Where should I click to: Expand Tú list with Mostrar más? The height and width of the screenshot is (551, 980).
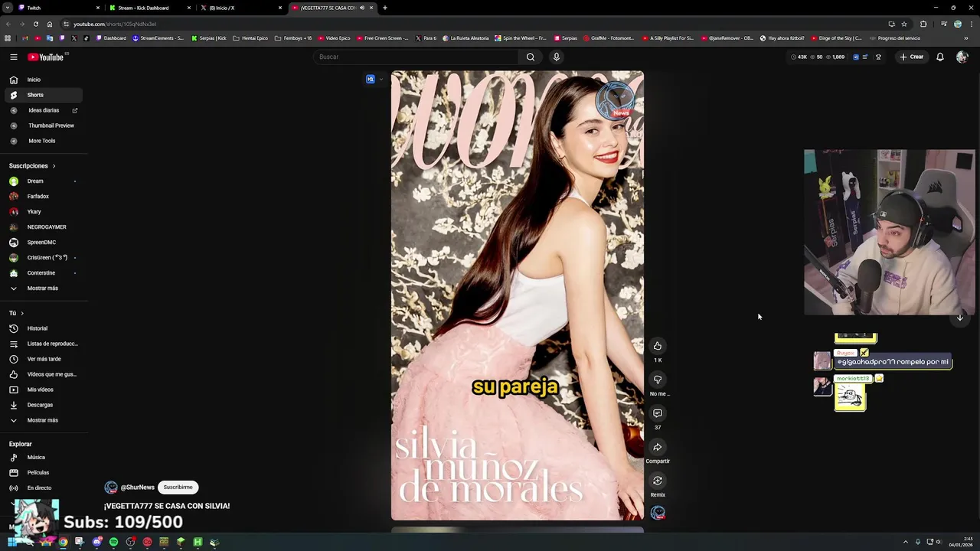click(44, 420)
